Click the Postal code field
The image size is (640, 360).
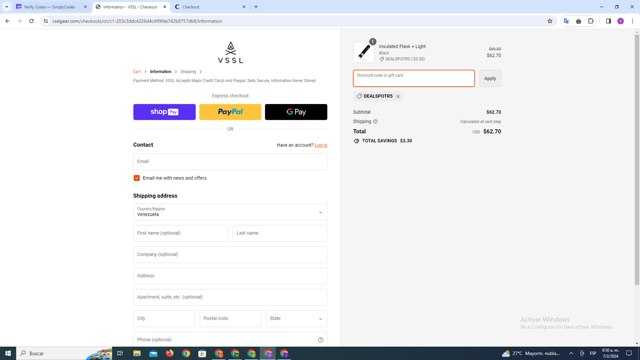click(230, 318)
